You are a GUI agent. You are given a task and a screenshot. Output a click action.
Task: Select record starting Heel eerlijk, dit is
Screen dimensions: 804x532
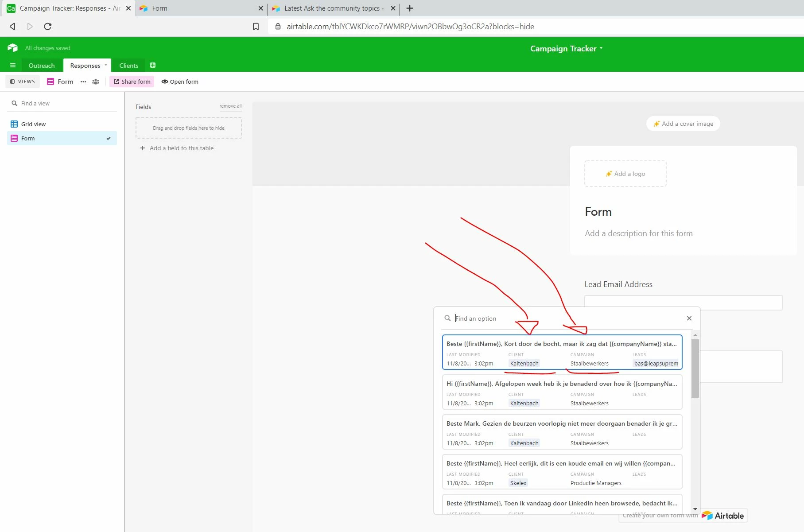(x=562, y=472)
